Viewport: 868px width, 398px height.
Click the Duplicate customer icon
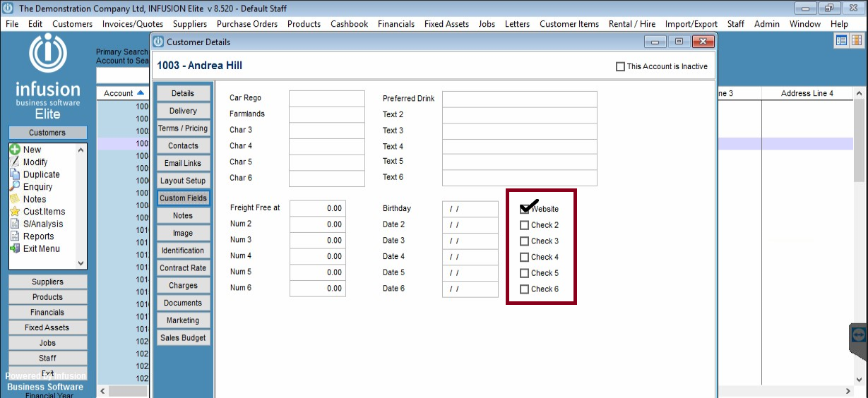point(15,174)
